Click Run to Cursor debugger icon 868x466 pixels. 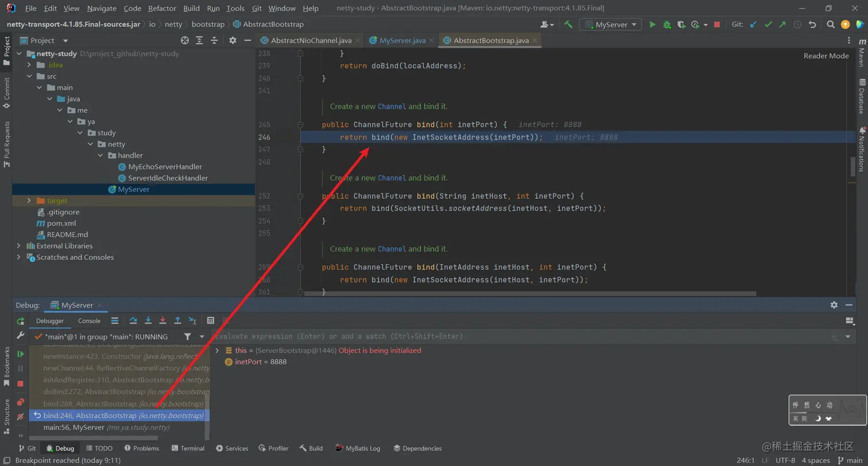pyautogui.click(x=192, y=321)
